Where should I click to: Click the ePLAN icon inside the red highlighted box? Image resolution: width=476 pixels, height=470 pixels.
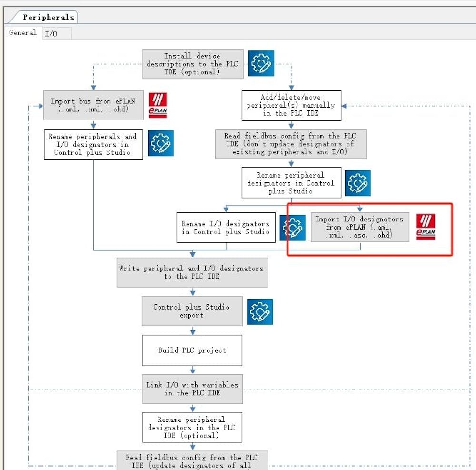pos(426,228)
